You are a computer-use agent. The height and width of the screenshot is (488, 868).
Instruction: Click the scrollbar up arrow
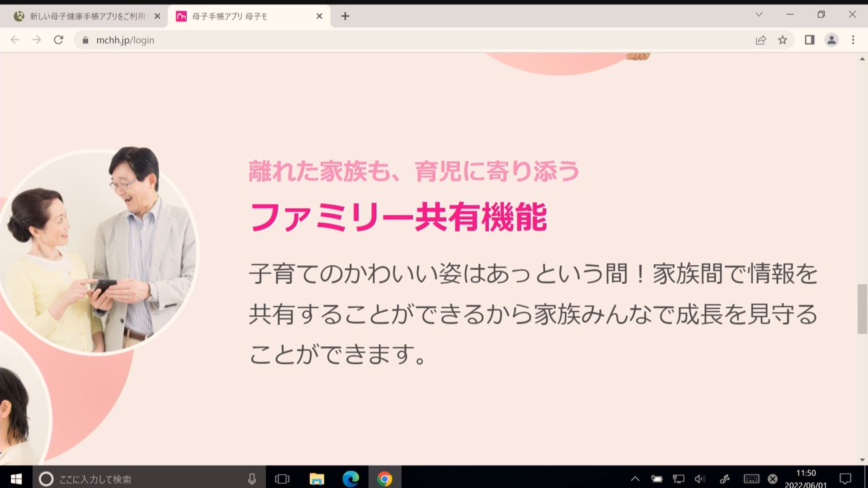click(862, 59)
